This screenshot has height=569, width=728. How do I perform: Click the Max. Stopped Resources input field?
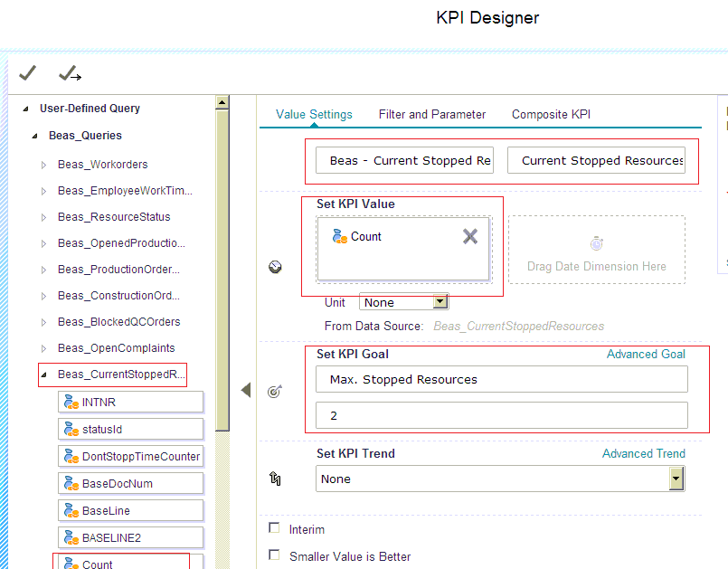(499, 379)
